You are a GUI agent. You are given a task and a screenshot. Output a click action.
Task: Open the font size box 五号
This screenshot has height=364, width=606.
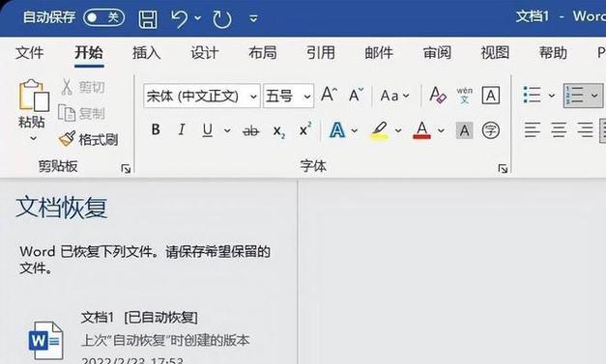click(x=288, y=96)
